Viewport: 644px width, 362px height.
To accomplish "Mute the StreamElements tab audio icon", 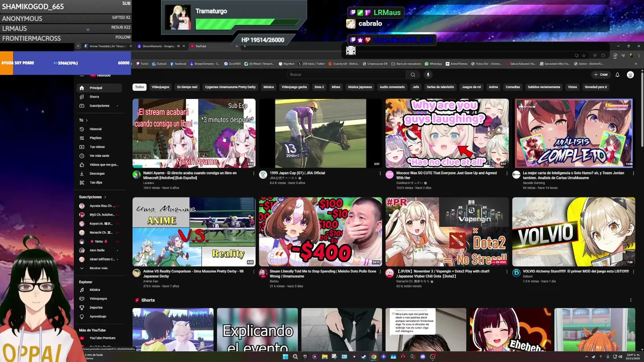I will click(178, 46).
